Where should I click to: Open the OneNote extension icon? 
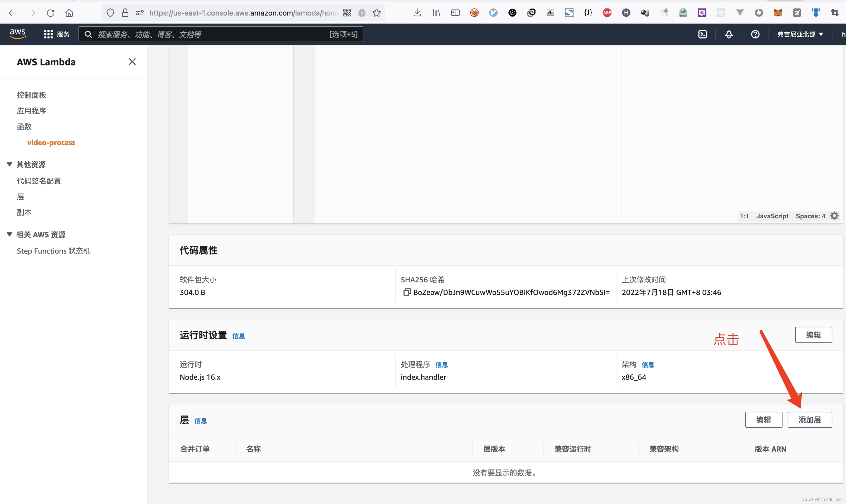point(702,13)
